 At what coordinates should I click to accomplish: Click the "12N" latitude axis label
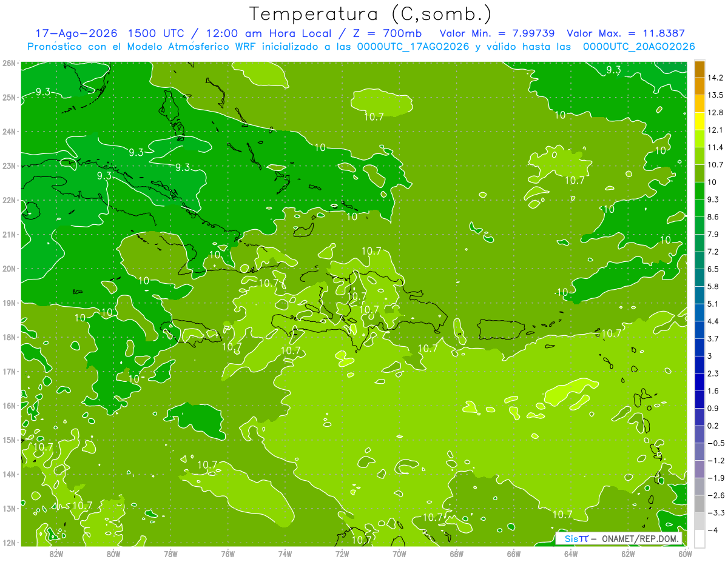(9, 543)
